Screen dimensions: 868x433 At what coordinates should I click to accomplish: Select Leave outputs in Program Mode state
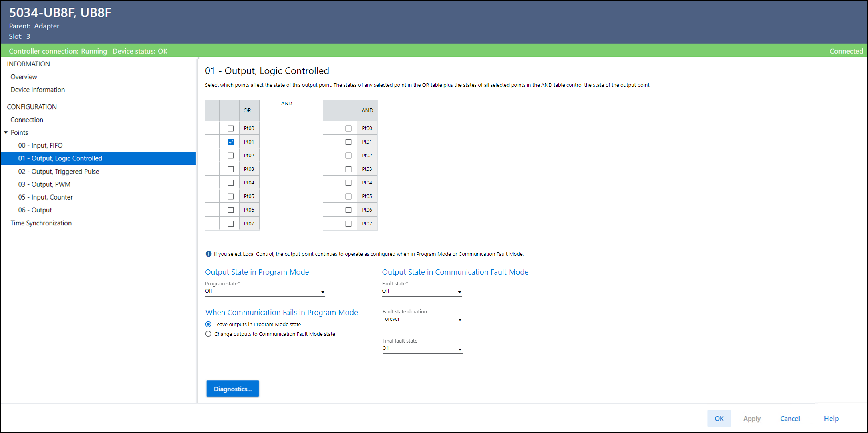(x=208, y=324)
